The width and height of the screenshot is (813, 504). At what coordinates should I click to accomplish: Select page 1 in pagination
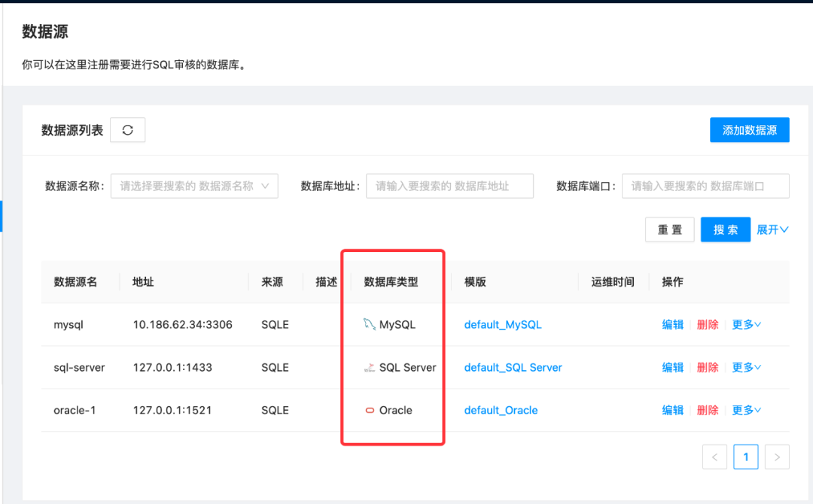click(x=745, y=457)
